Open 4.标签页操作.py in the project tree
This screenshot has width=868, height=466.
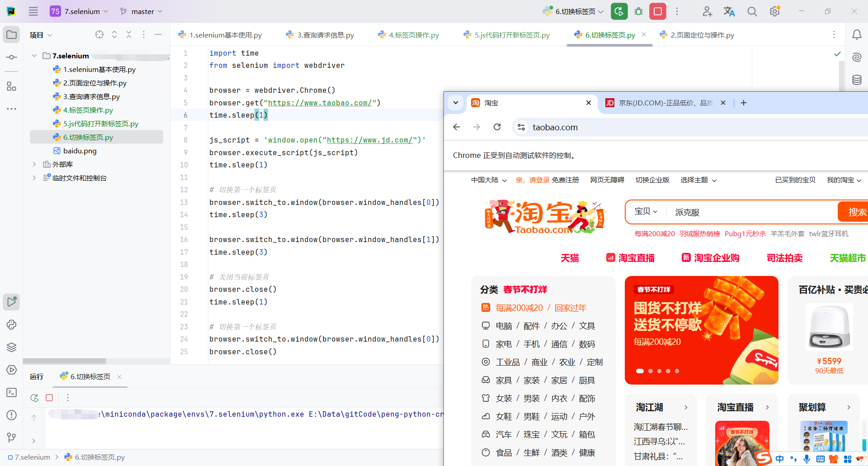click(x=83, y=110)
